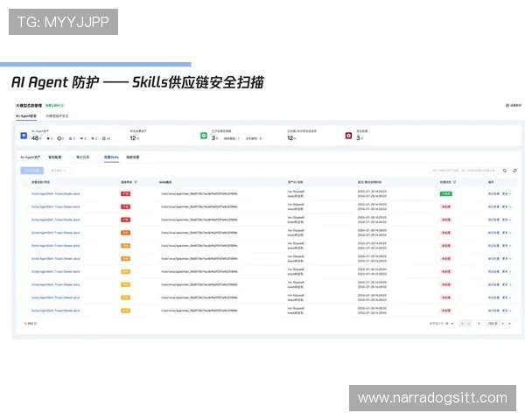
Task: Click the refresh icon beside the search
Action: [x=514, y=171]
